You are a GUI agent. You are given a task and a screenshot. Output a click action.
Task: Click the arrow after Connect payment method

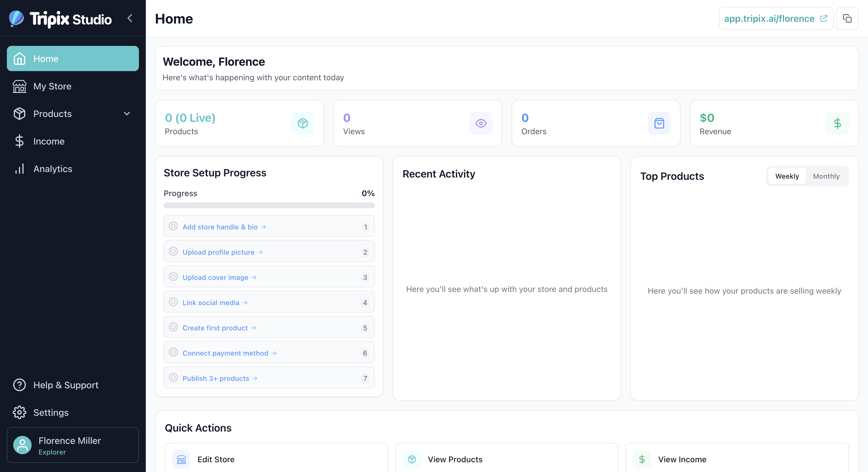[x=274, y=354]
